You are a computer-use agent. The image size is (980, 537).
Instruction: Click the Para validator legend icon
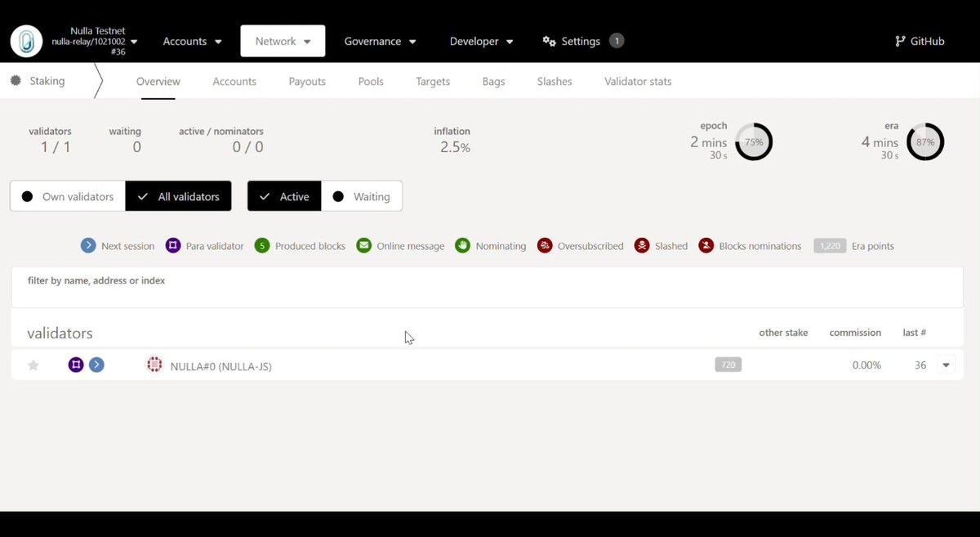click(x=173, y=245)
